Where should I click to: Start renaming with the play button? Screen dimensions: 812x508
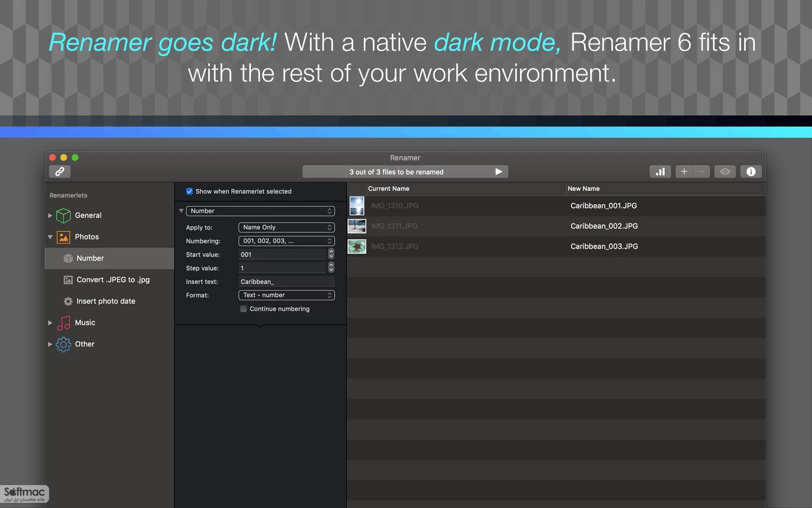pyautogui.click(x=499, y=171)
